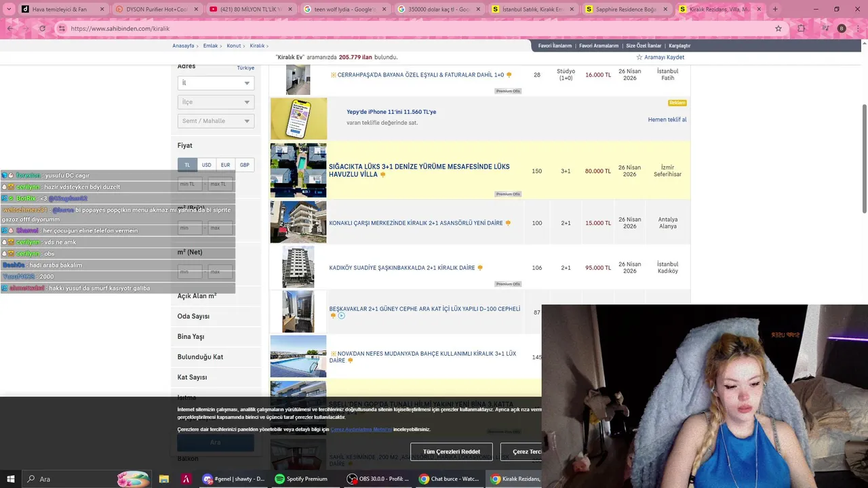Open the browser extensions puzzle icon
Screen dimensions: 868x488
pos(802,28)
